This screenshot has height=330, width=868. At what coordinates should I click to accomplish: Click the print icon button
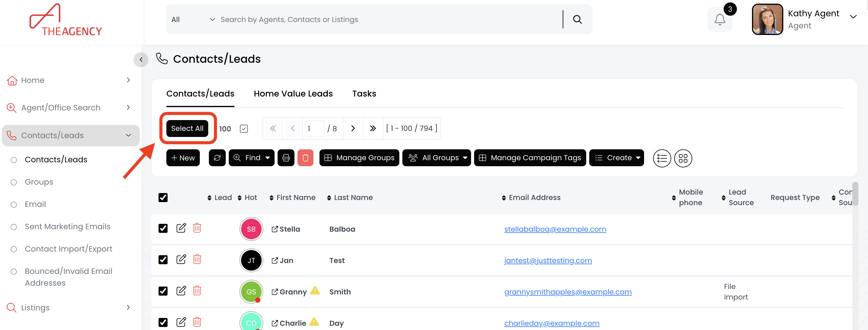click(286, 158)
